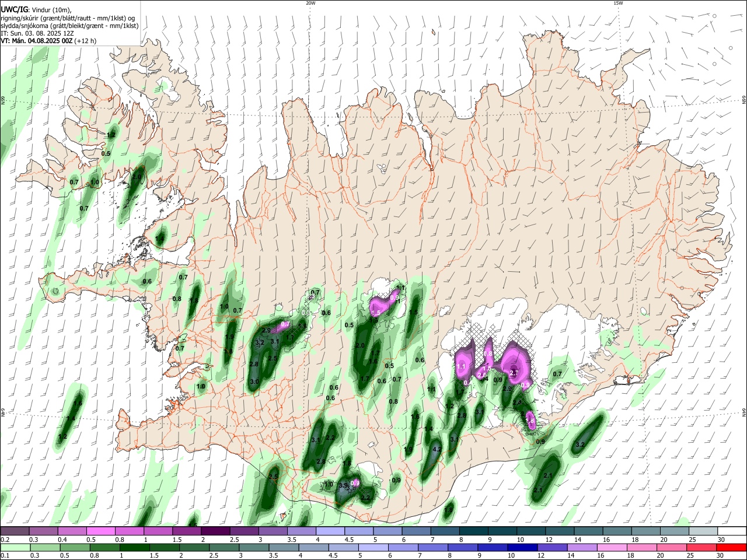Click the 'VT: Mán. 04.08.2025 00Z (+12 h)' line

[x=48, y=41]
